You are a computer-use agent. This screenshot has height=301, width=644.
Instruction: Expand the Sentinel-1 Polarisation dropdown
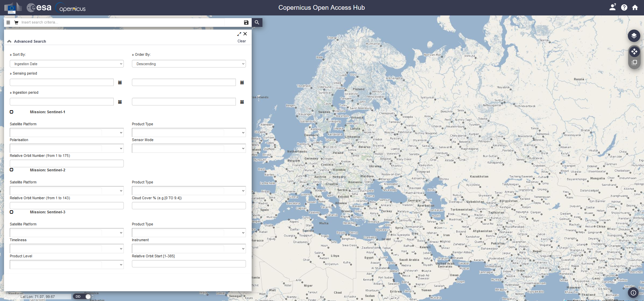point(67,148)
